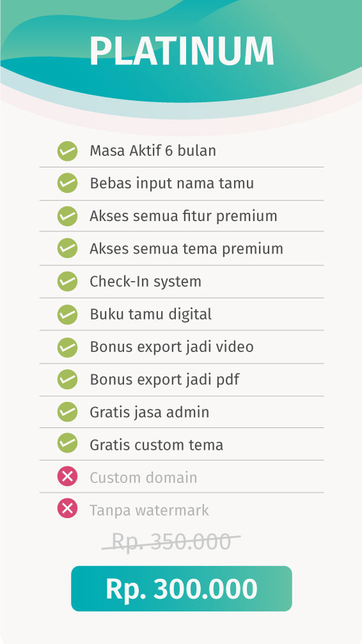Click the check icon for Bonus export jadi pdf
362x644 pixels.
click(x=67, y=379)
